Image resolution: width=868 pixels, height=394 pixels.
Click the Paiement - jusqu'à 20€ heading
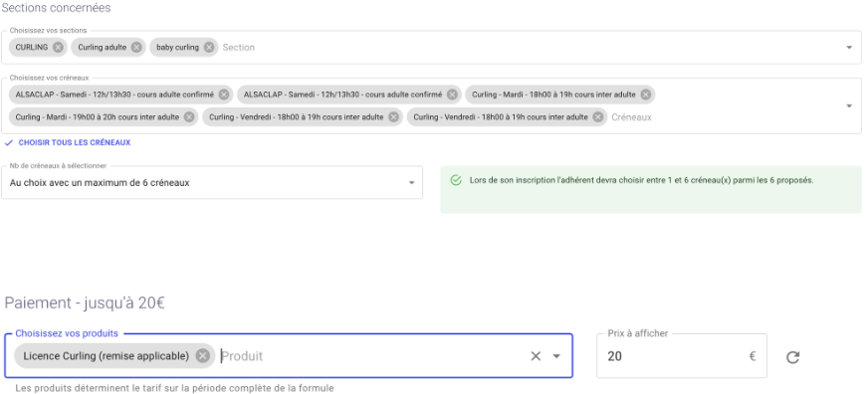click(85, 303)
